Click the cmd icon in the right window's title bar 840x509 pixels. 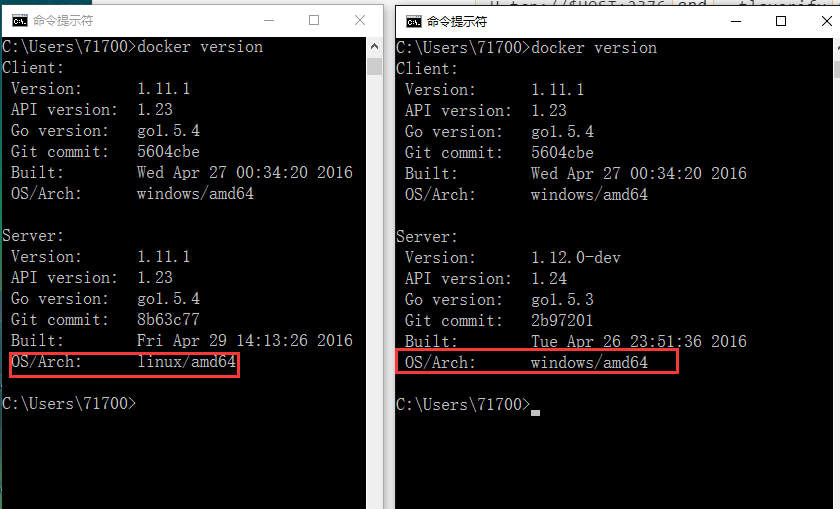414,21
